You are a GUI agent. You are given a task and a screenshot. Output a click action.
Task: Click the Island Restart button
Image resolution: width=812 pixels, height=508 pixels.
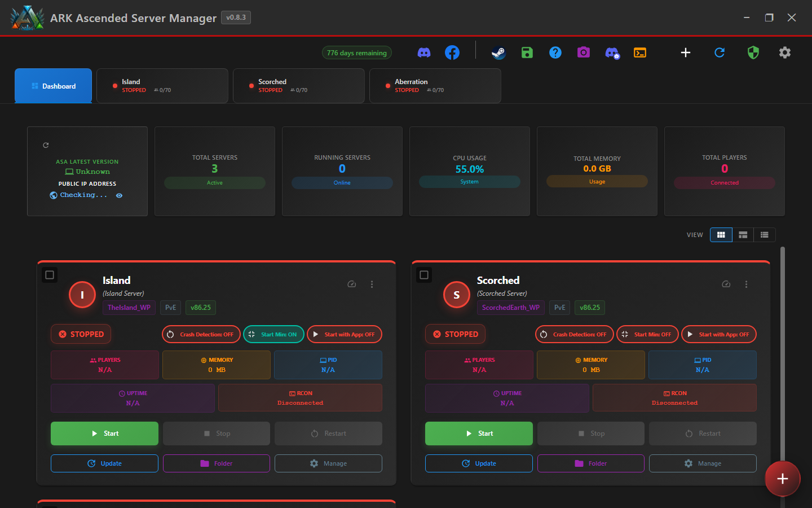[328, 433]
